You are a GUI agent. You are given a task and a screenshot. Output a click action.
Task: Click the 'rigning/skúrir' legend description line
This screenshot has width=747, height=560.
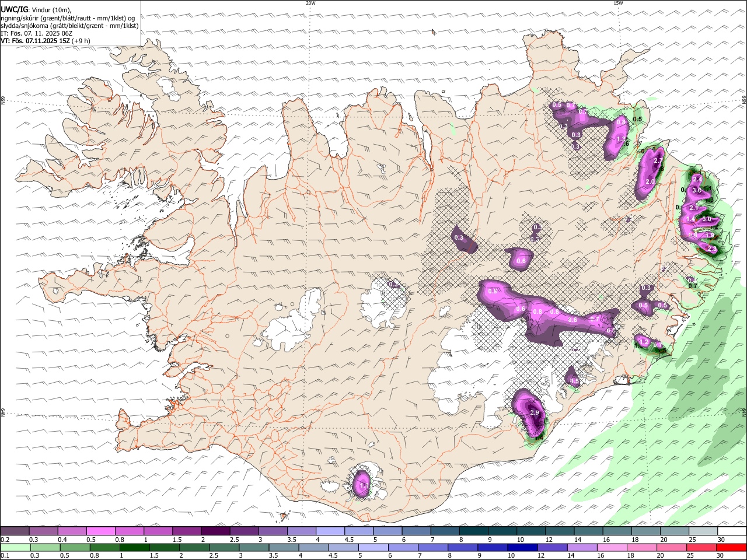click(x=68, y=17)
